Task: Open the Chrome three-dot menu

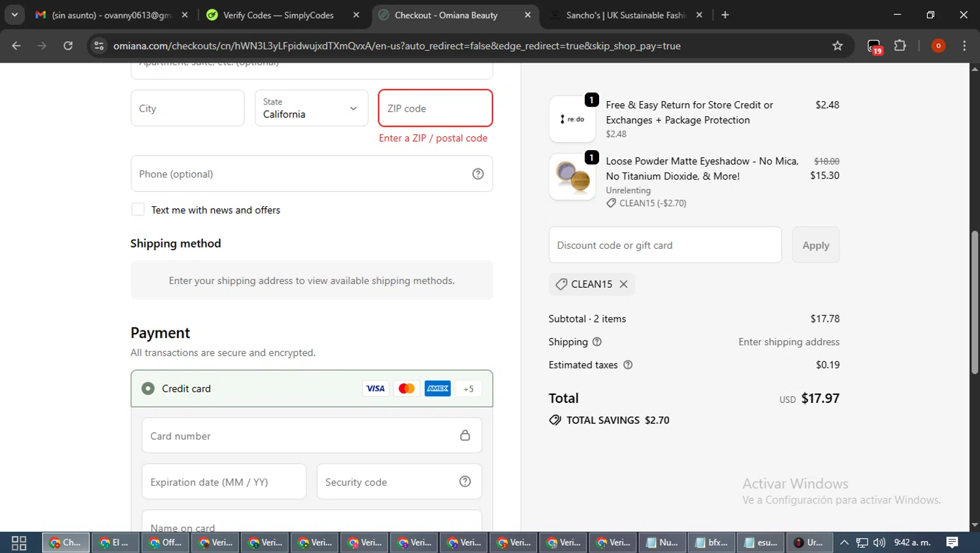Action: tap(964, 46)
